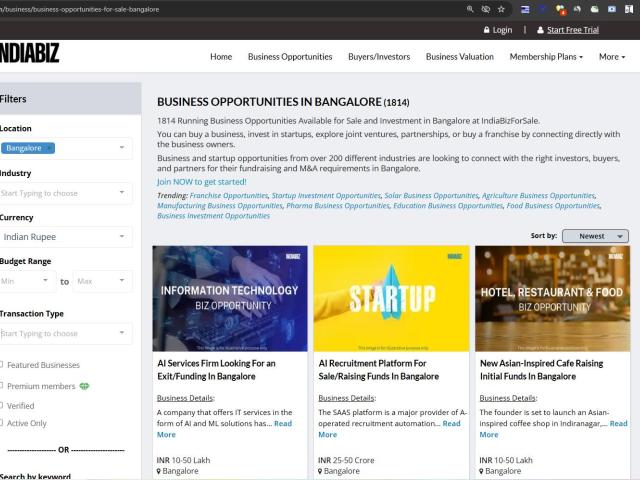
Task: Open the Budget Range Max dropdown
Action: tap(102, 281)
